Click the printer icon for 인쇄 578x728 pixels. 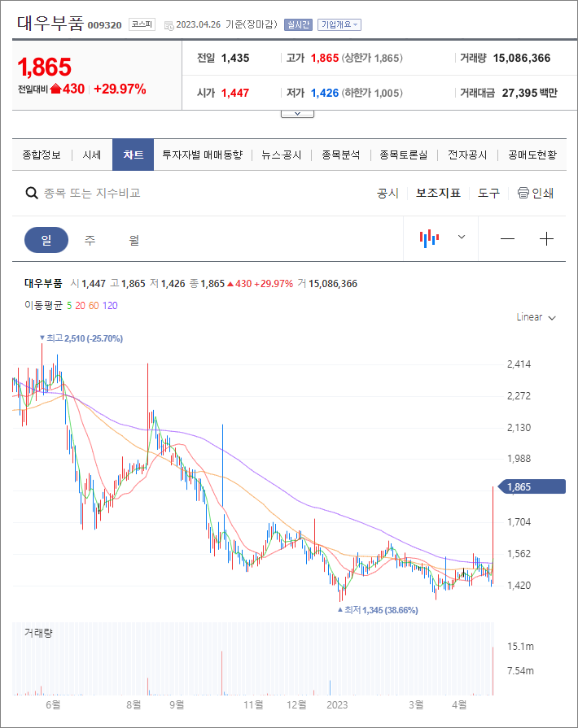[x=523, y=193]
